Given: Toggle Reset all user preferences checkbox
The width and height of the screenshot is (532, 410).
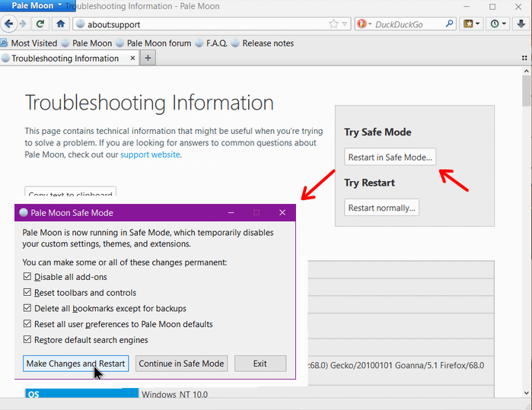Looking at the screenshot, I should coord(27,323).
